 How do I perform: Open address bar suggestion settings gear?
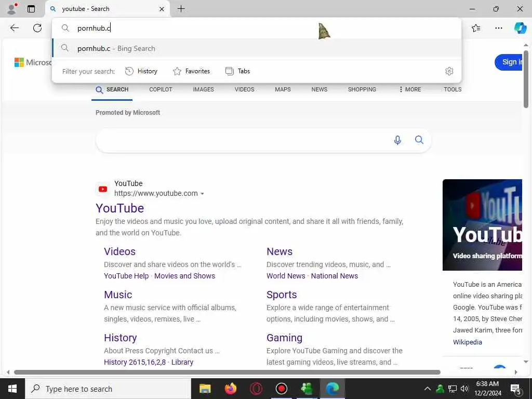tap(449, 71)
